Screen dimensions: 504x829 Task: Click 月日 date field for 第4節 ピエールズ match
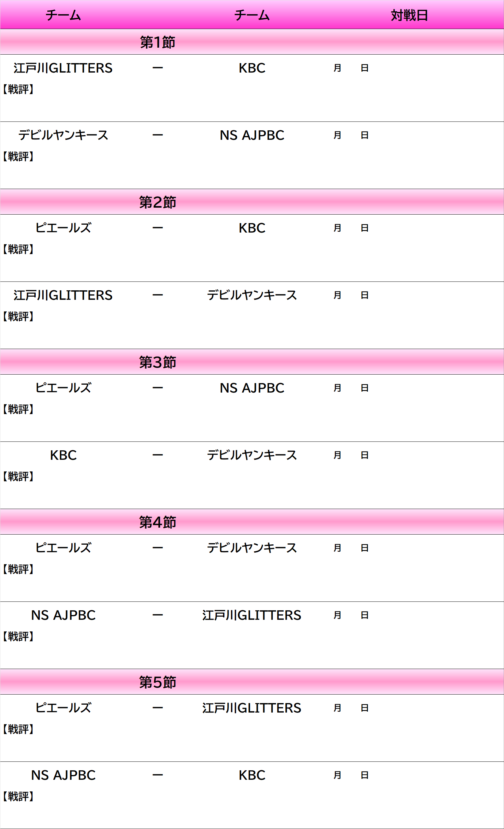351,548
